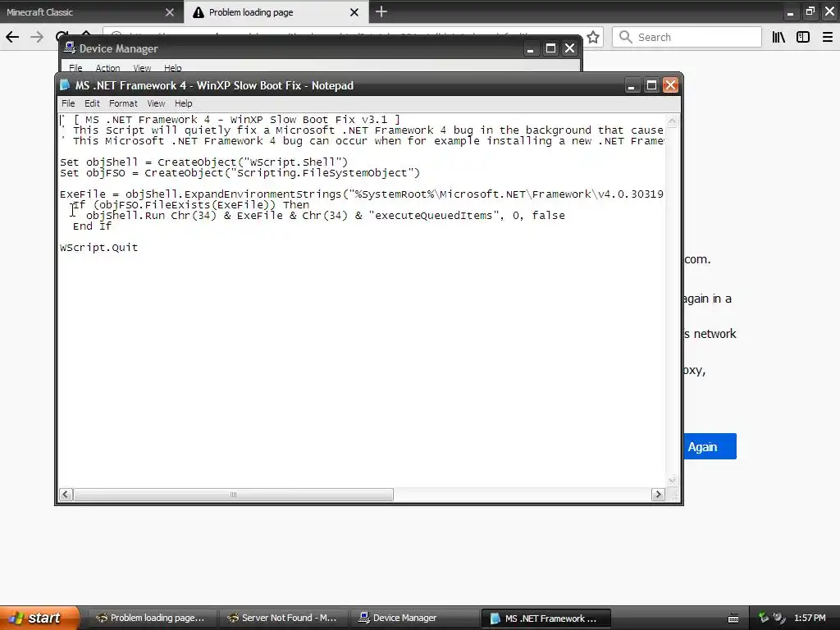
Task: Switch to Device Manager taskbar button
Action: pyautogui.click(x=413, y=618)
